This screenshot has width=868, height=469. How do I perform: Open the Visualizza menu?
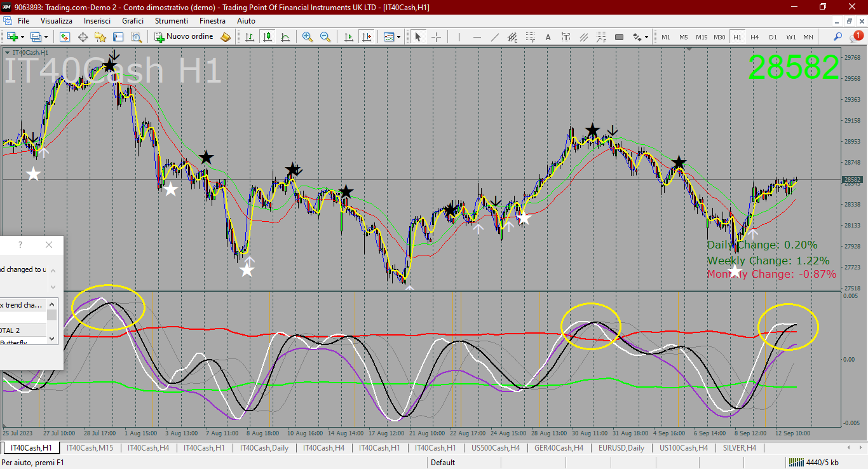[57, 20]
